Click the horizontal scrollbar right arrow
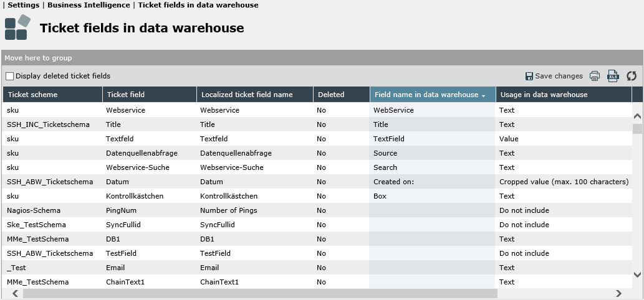 pyautogui.click(x=618, y=293)
